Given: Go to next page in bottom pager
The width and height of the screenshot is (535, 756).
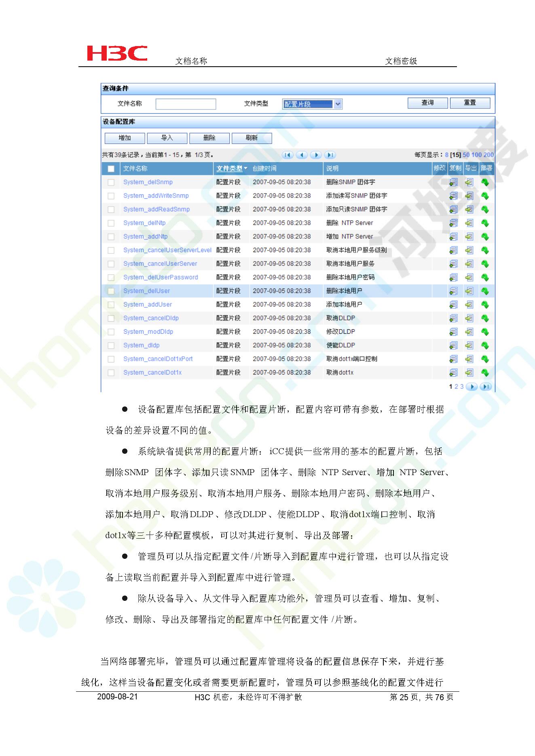Looking at the screenshot, I should pyautogui.click(x=472, y=387).
